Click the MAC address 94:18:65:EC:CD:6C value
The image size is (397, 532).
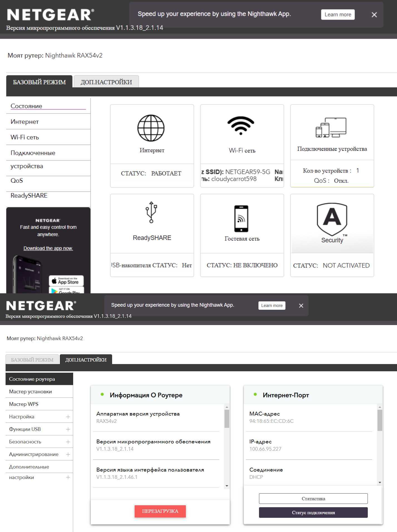[x=271, y=421]
